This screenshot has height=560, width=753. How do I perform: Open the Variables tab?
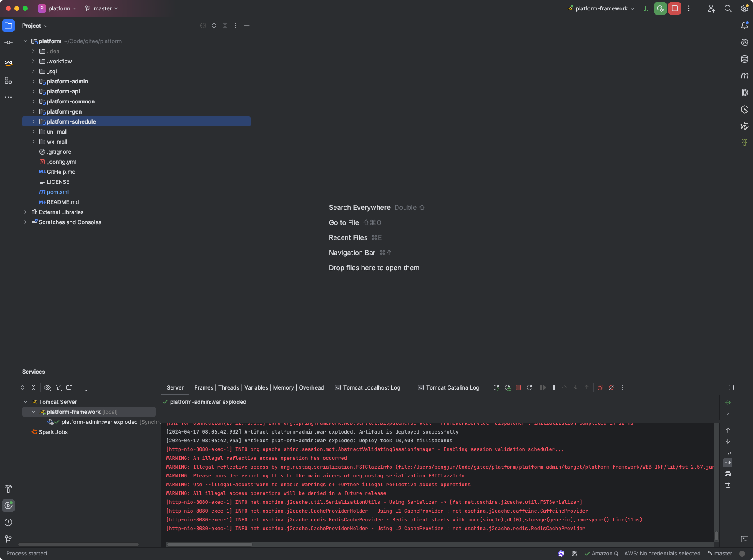(256, 387)
